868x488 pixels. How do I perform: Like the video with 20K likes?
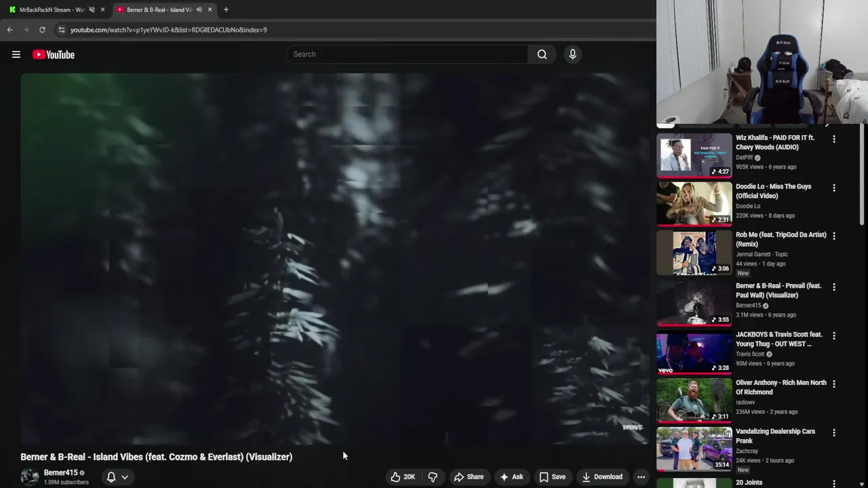403,477
